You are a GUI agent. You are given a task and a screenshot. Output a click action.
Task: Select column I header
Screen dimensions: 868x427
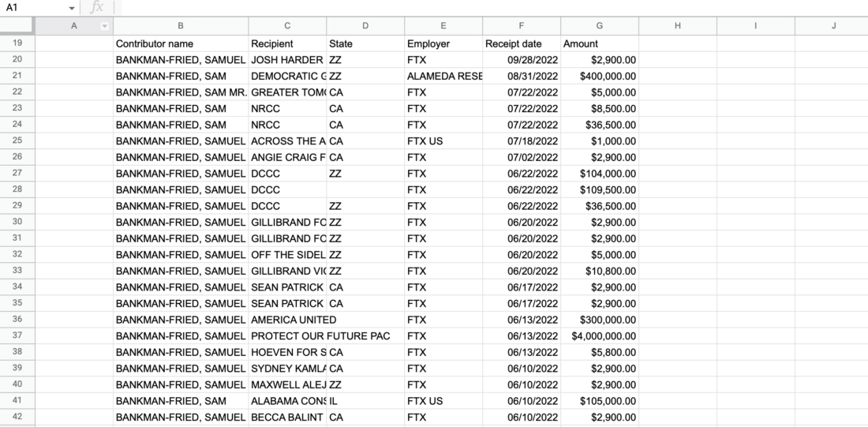[x=756, y=26]
